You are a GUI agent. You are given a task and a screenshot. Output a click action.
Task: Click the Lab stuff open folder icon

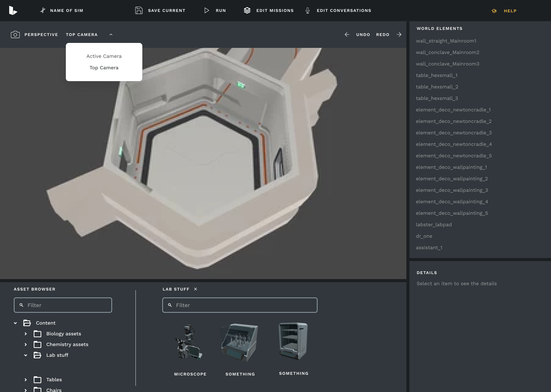tap(37, 355)
